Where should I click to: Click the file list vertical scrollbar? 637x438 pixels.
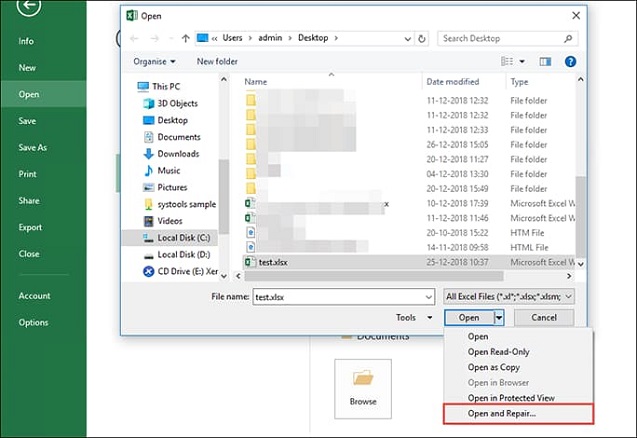[581, 215]
